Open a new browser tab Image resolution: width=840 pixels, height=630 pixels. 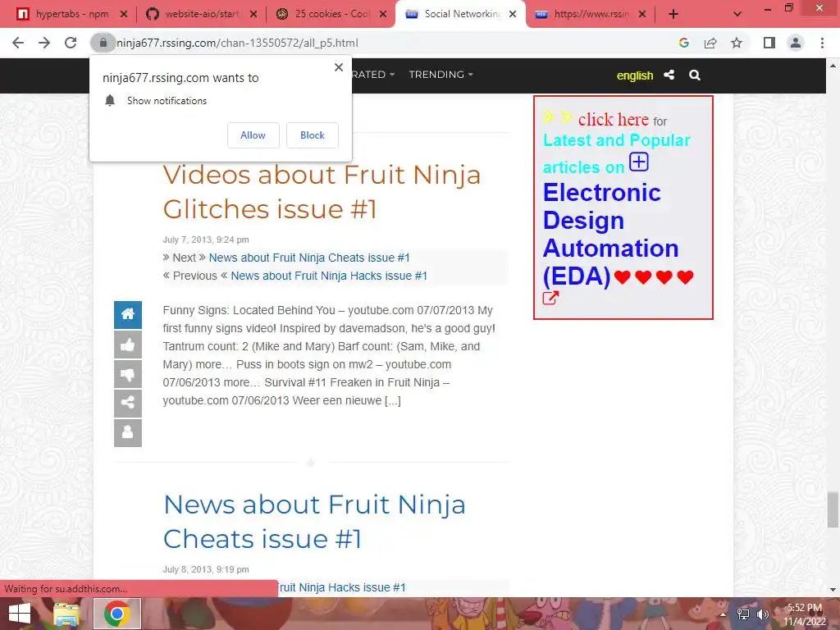(x=673, y=15)
